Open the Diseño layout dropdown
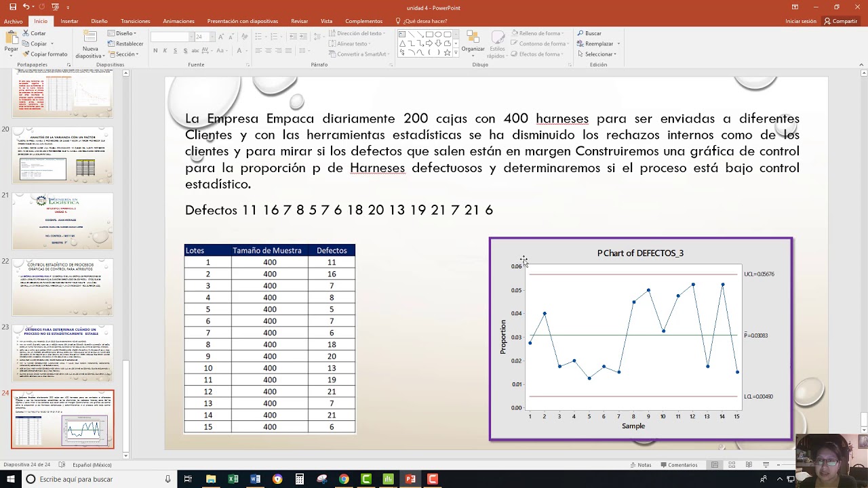The width and height of the screenshot is (868, 488). (122, 33)
